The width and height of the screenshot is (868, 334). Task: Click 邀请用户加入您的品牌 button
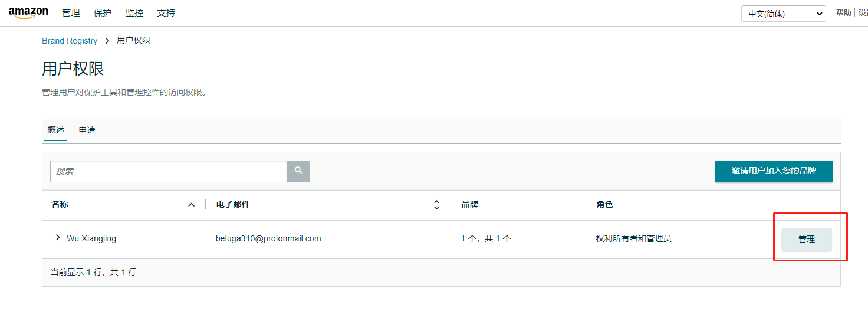pyautogui.click(x=774, y=171)
